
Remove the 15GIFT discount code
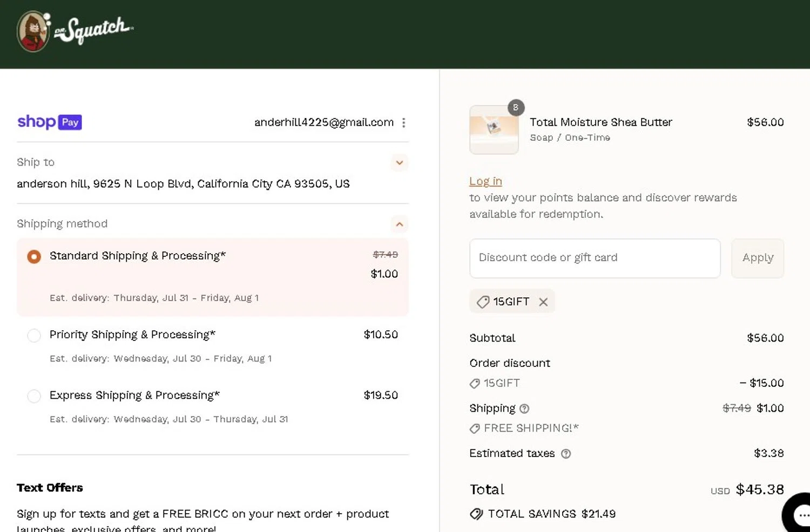(543, 302)
